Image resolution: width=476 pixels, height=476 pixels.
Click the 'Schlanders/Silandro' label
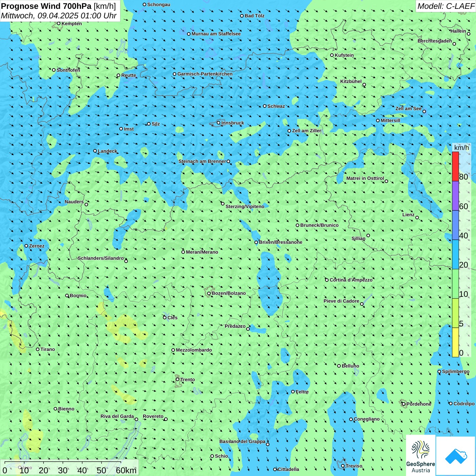101,258
